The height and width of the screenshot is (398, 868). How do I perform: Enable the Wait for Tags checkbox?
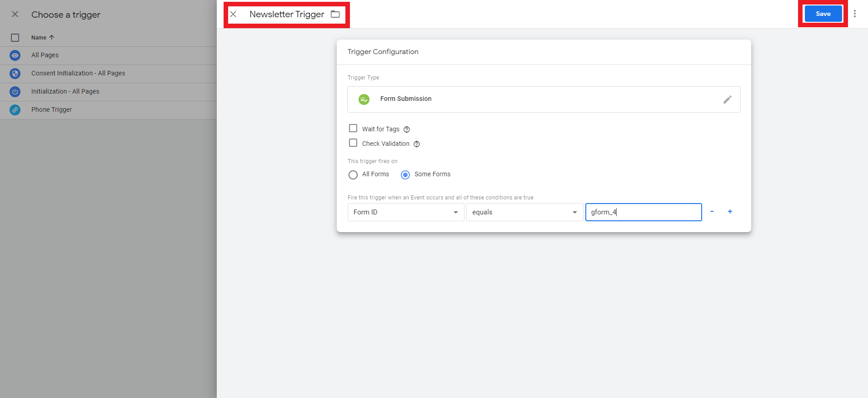point(353,129)
